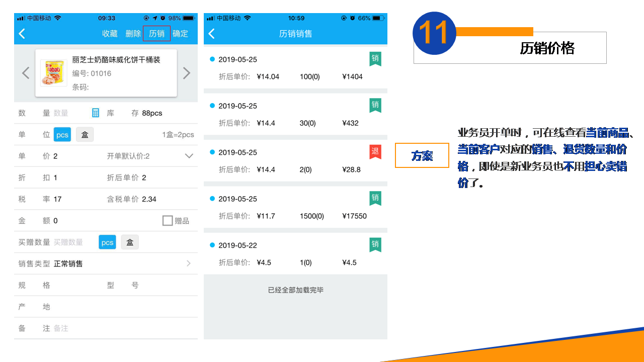Go to previous product using left chevron
The image size is (644, 362).
[x=26, y=73]
